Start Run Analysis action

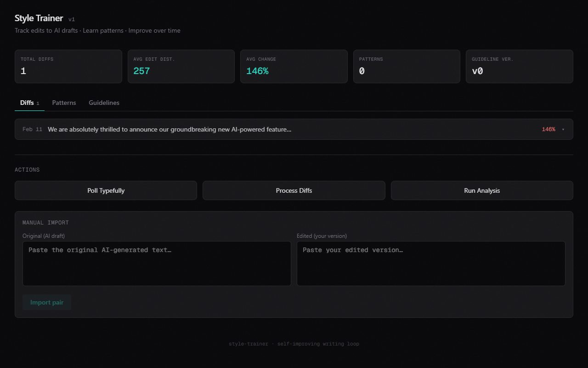[482, 190]
